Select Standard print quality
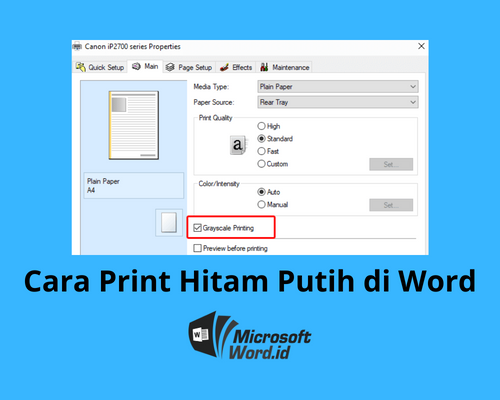The width and height of the screenshot is (500, 400). coord(275,139)
